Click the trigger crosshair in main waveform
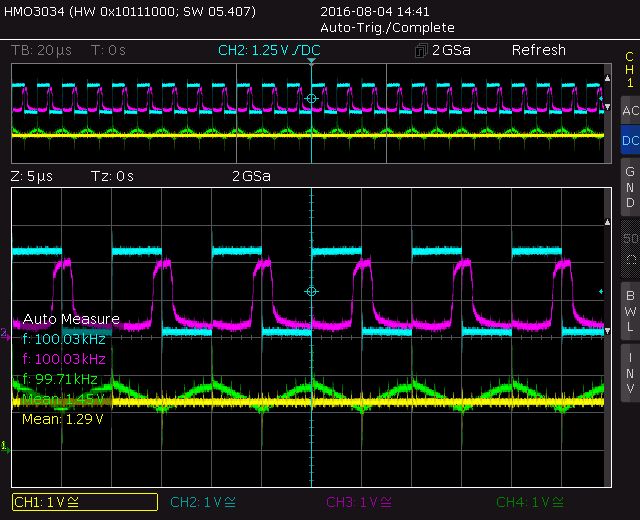Viewport: 640px width, 520px height. [311, 291]
